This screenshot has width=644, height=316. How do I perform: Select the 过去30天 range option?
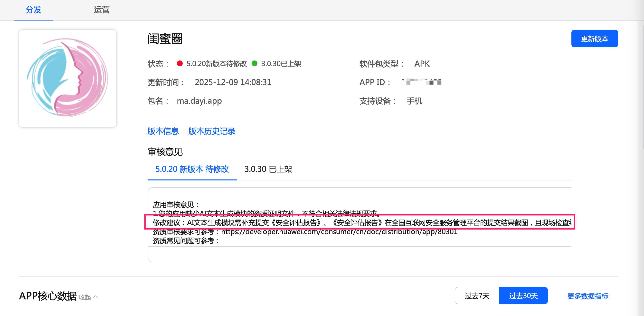click(x=523, y=296)
